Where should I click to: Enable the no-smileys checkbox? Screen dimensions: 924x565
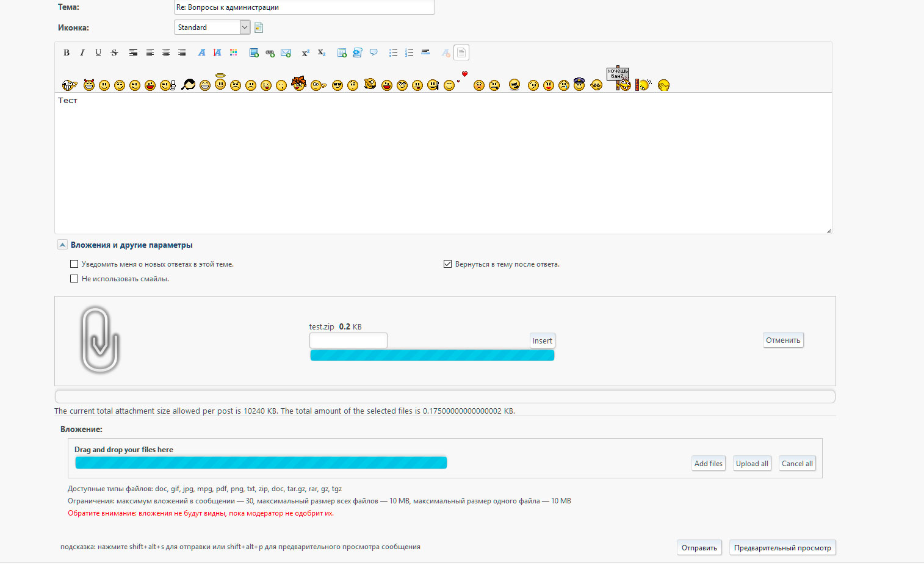point(74,279)
